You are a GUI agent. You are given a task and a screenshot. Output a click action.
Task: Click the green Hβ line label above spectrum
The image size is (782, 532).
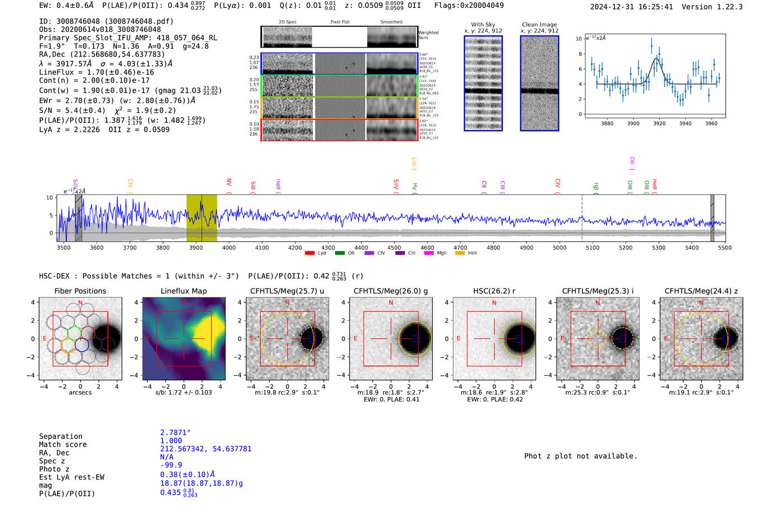click(596, 187)
